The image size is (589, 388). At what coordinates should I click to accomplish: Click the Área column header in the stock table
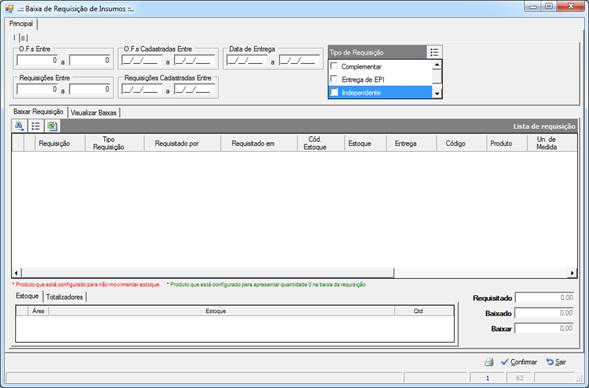38,311
